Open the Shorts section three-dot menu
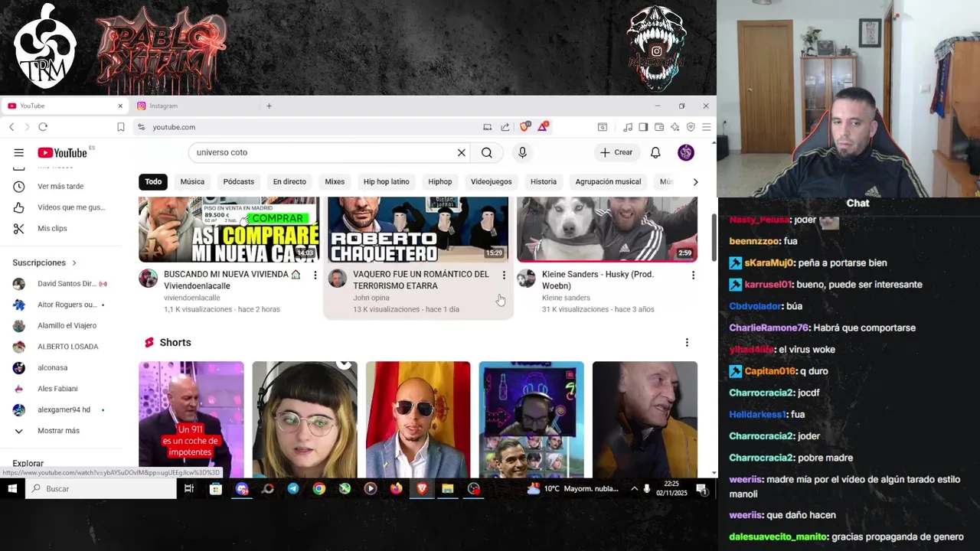The height and width of the screenshot is (551, 980). [687, 342]
